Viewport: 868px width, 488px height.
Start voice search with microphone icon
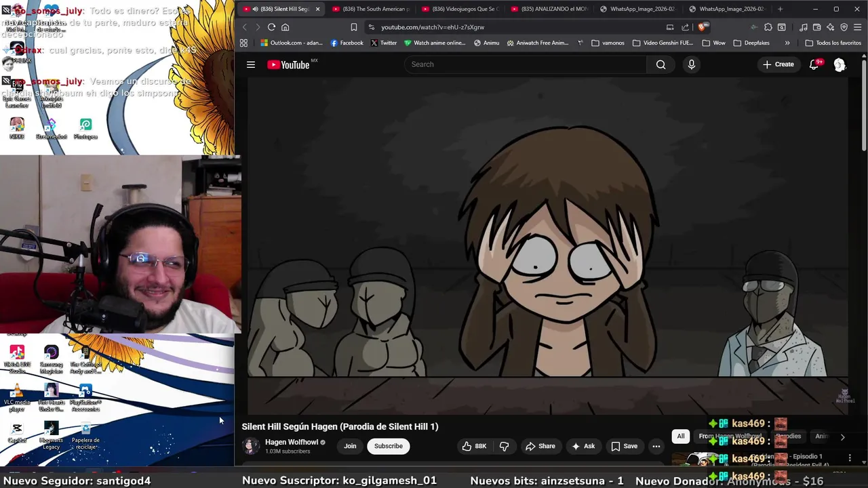pos(691,64)
